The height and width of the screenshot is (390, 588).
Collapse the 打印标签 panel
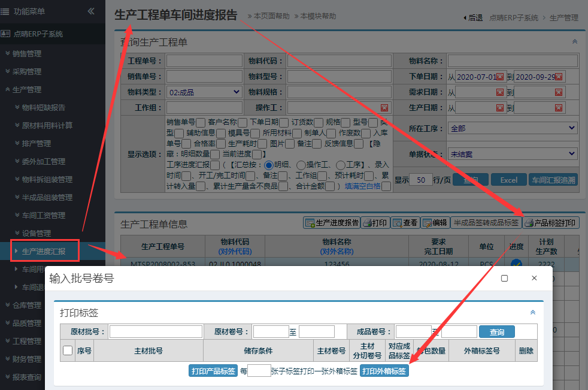[533, 312]
